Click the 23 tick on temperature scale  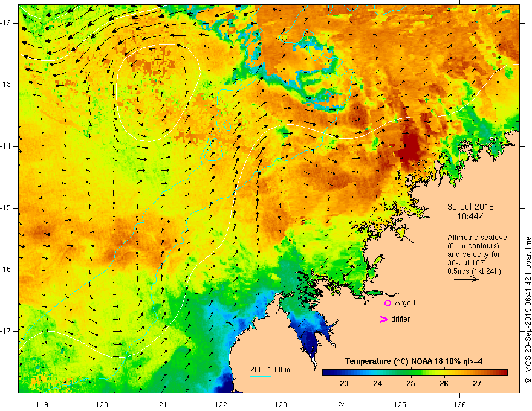pos(344,384)
